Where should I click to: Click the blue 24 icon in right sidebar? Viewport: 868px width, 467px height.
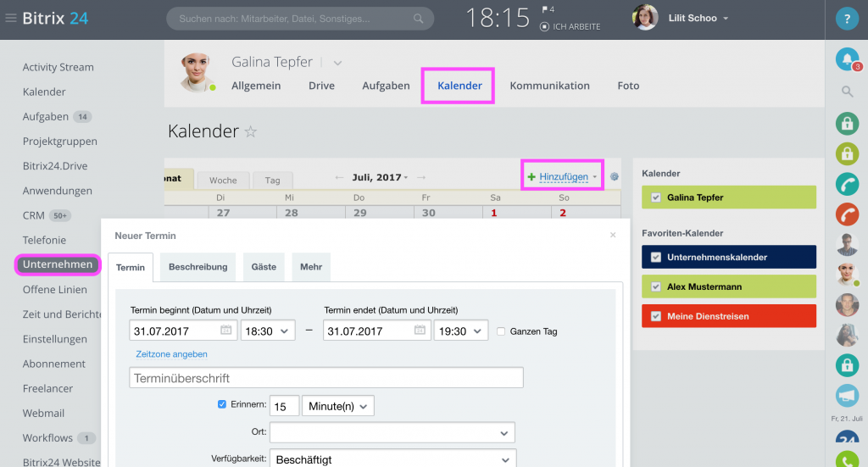click(x=847, y=436)
